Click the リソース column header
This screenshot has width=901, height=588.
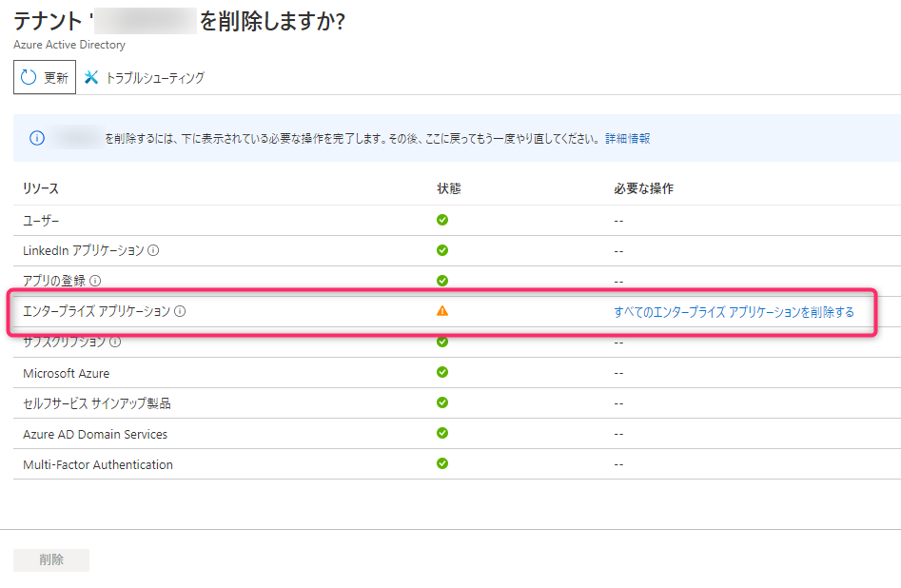41,188
